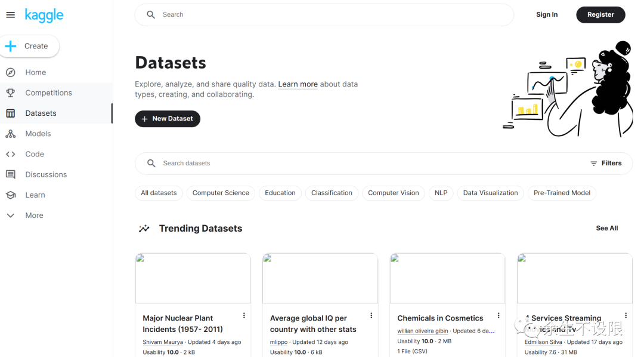
Task: Click the Create button
Action: 29,46
